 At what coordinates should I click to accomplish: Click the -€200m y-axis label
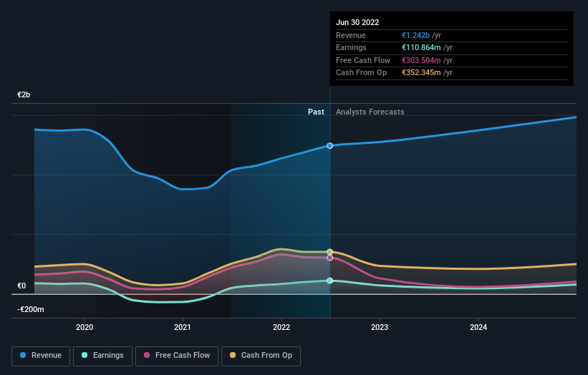pyautogui.click(x=30, y=309)
